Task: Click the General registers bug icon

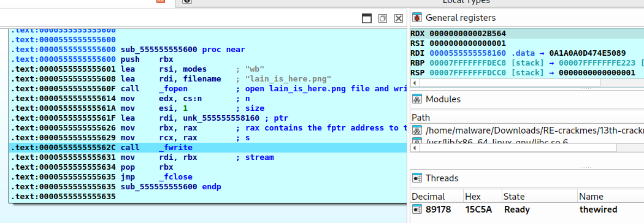Action: [417, 18]
